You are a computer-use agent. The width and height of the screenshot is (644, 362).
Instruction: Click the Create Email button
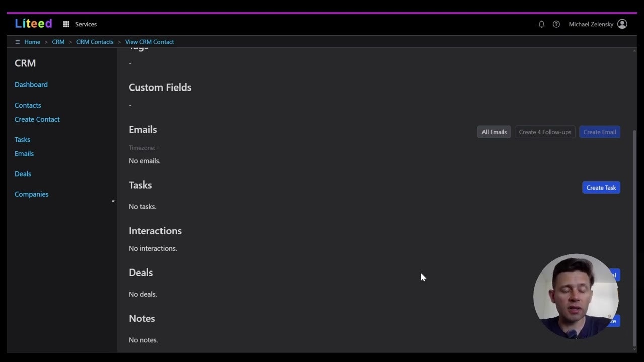[x=599, y=132]
